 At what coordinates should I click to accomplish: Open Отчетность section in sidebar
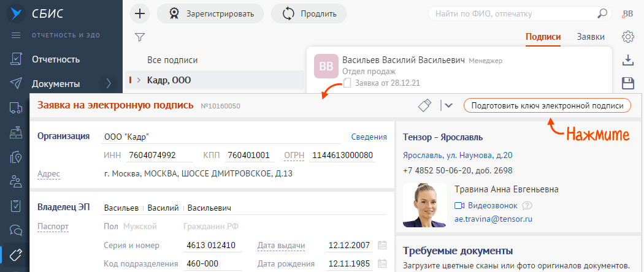[56, 59]
